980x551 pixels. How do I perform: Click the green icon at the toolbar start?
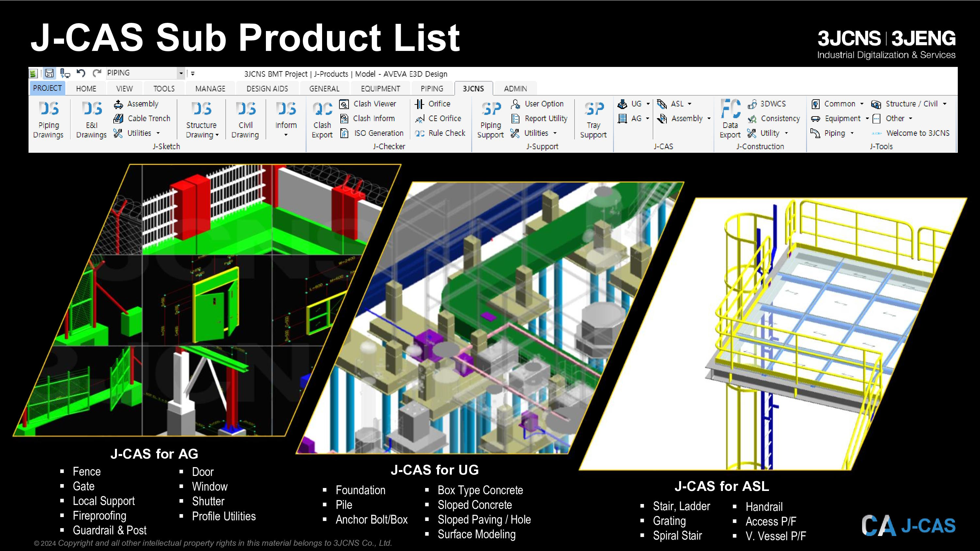click(33, 73)
